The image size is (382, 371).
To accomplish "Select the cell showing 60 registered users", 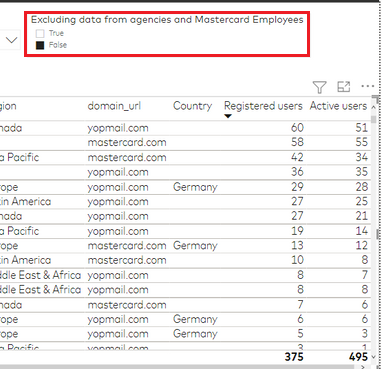I will [297, 128].
